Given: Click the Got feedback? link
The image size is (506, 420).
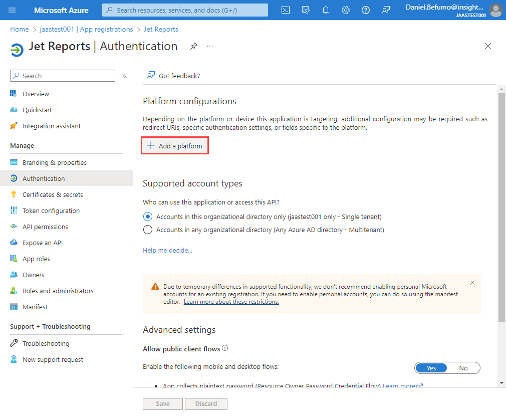Looking at the screenshot, I should tap(173, 76).
